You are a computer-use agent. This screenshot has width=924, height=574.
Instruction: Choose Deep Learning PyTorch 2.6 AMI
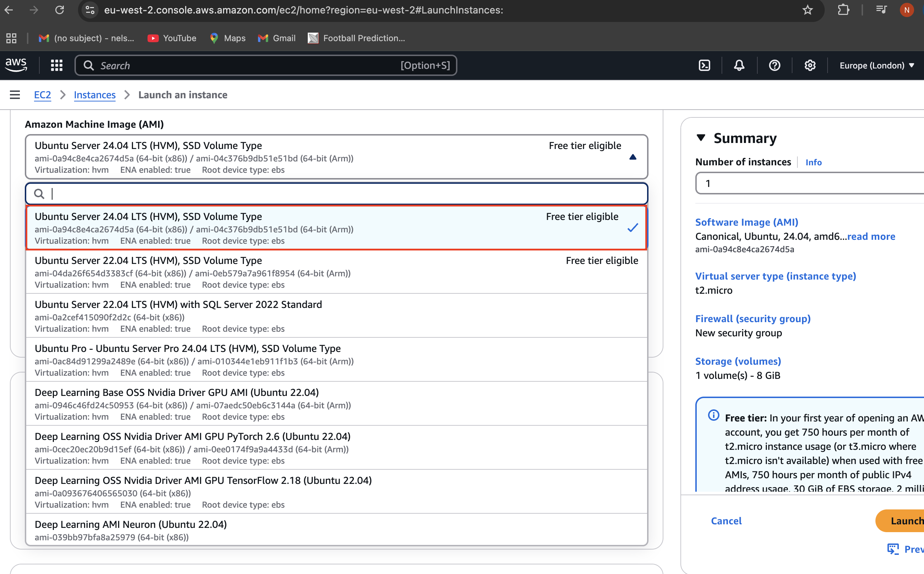click(336, 448)
